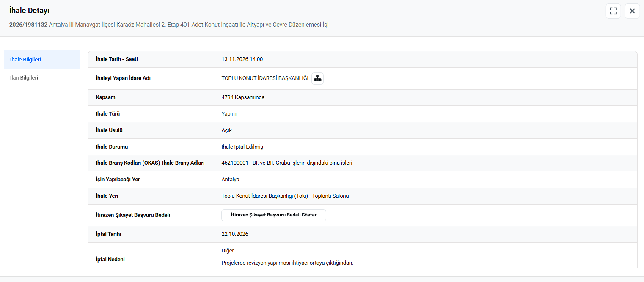Click the İhale Detayı dialog title

tap(29, 11)
